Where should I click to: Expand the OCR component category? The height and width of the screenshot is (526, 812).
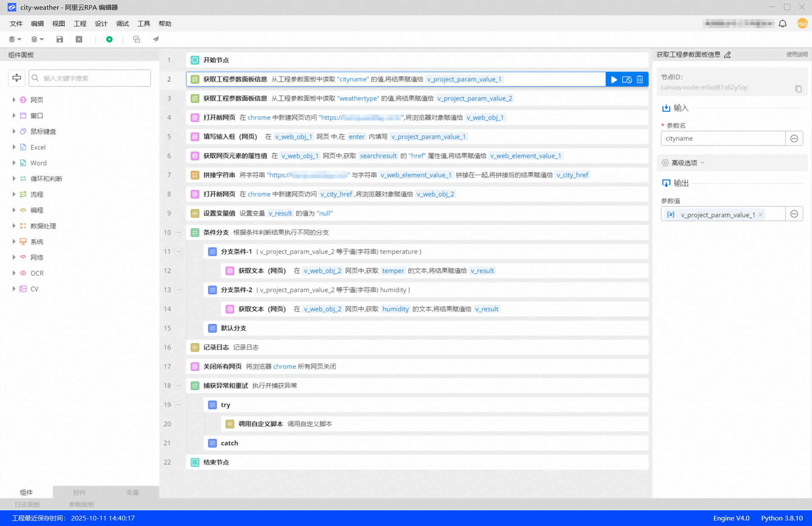click(14, 273)
